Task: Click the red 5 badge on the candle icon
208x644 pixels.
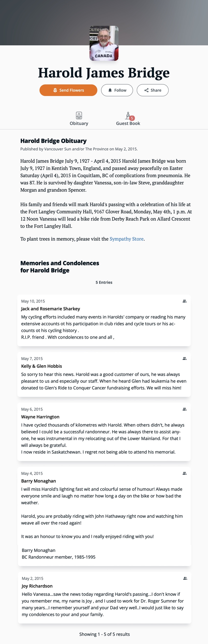Action: (x=132, y=118)
